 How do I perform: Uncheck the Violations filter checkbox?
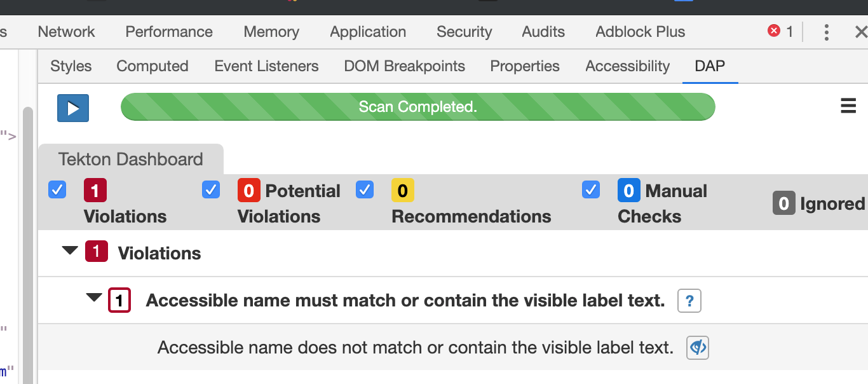click(57, 189)
